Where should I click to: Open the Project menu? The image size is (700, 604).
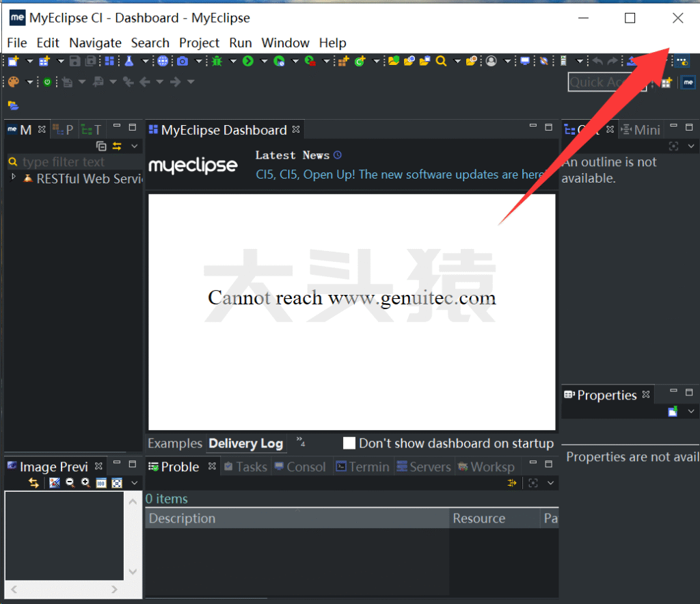point(199,42)
